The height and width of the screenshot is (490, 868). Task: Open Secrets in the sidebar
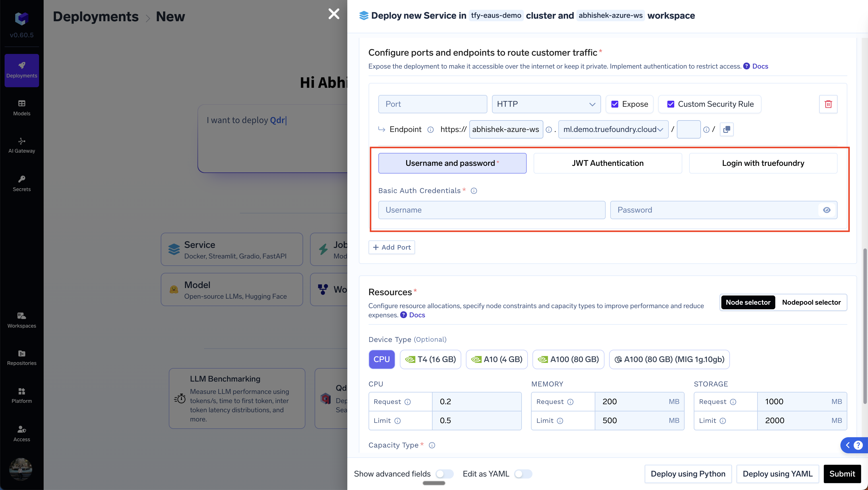[x=22, y=183]
